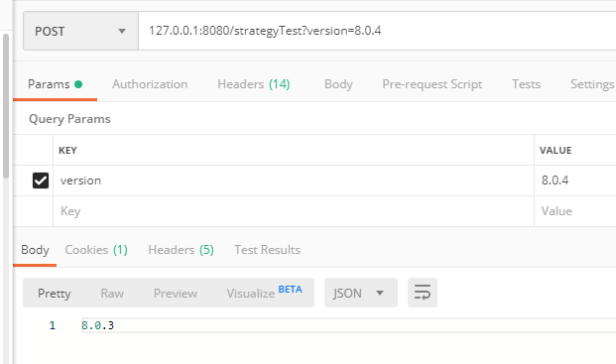616x364 pixels.
Task: Click the empty Value input field
Action: pyautogui.click(x=575, y=211)
